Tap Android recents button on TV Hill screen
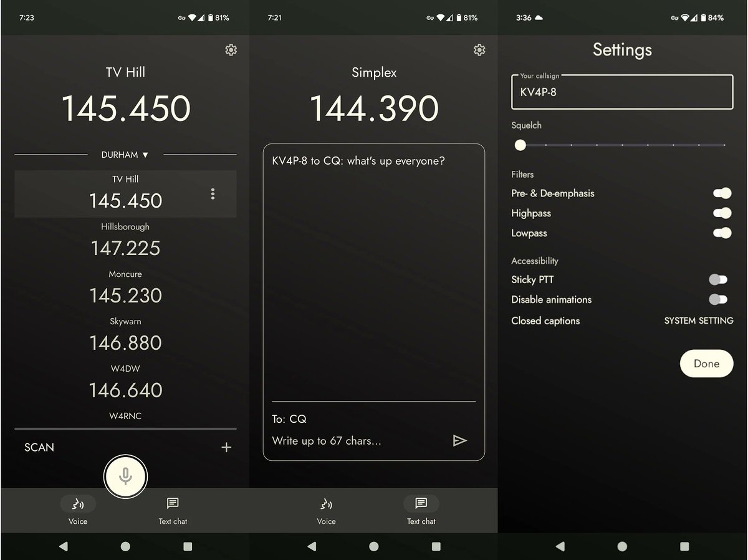748x560 pixels. 188,546
